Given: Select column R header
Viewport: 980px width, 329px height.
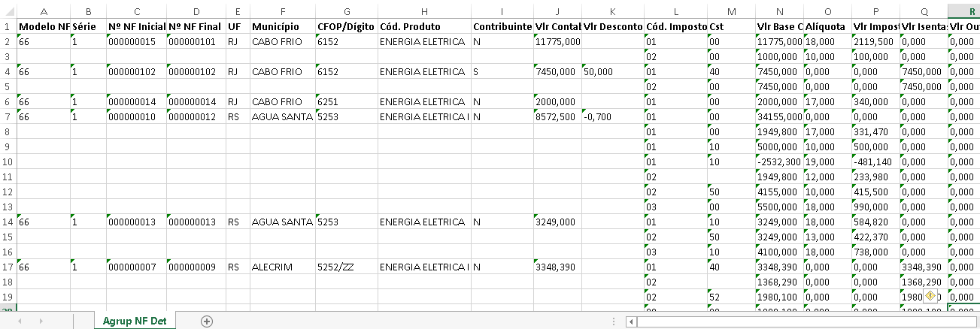Looking at the screenshot, I should coord(964,11).
